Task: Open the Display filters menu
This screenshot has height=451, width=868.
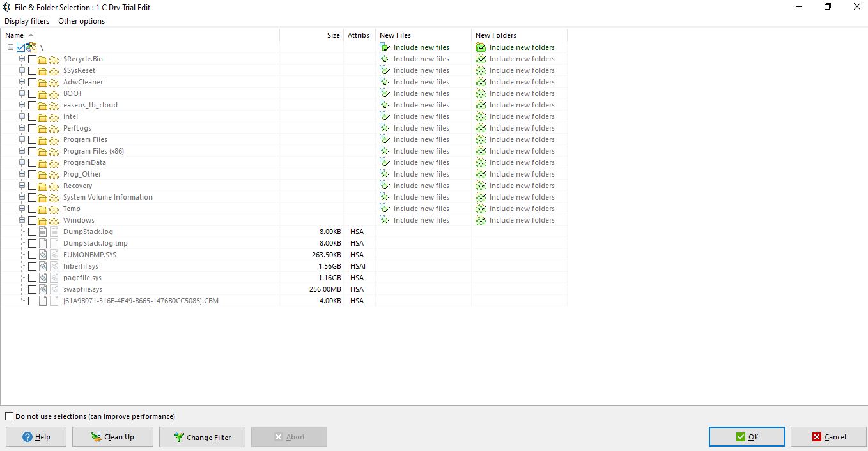Action: (x=27, y=21)
